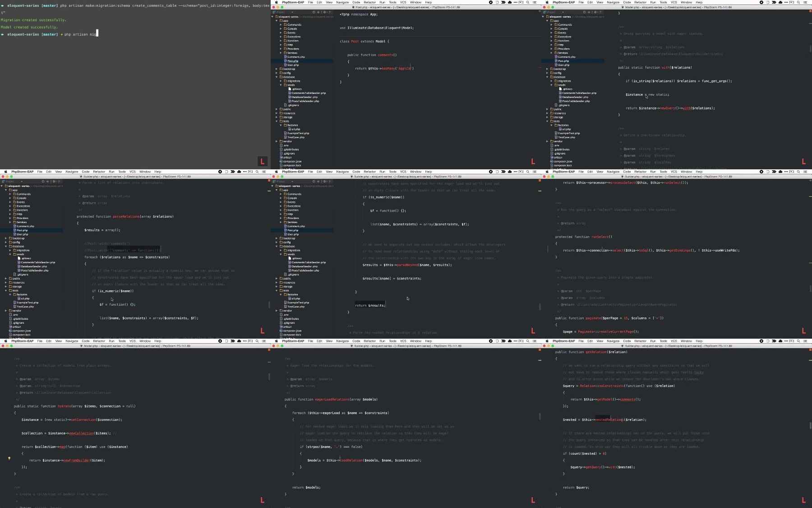Open Spotlight search in Post.php window's menu bar
Image resolution: width=812 pixels, height=508 pixels.
[x=528, y=2]
